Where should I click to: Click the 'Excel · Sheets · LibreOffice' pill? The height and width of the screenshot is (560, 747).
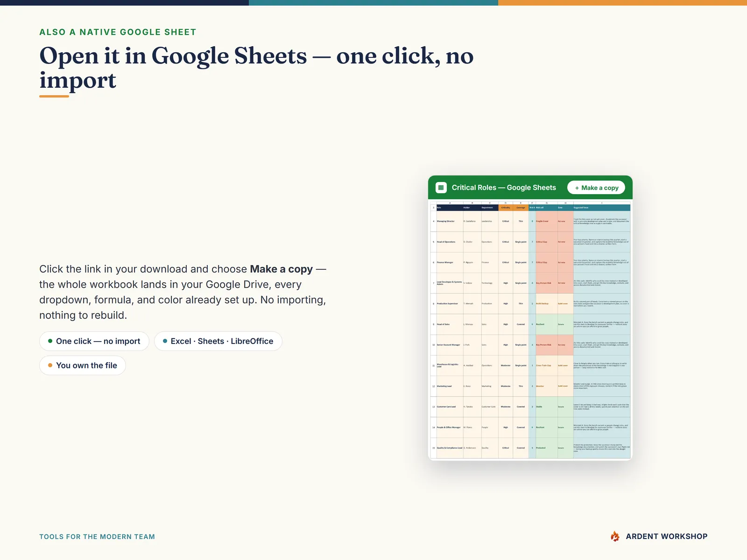218,341
